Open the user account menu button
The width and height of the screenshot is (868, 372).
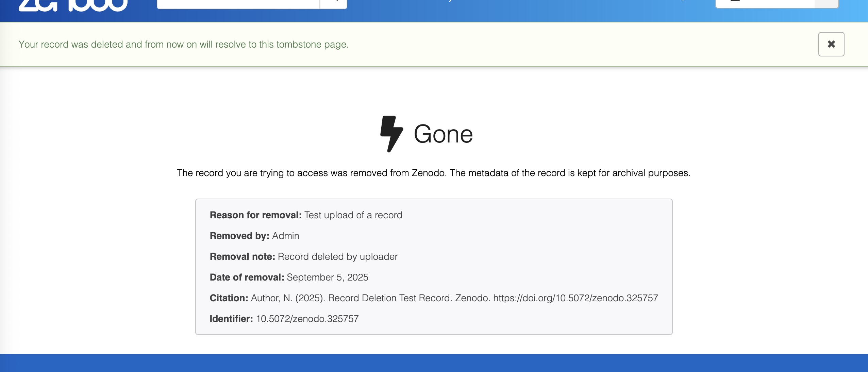[765, 3]
